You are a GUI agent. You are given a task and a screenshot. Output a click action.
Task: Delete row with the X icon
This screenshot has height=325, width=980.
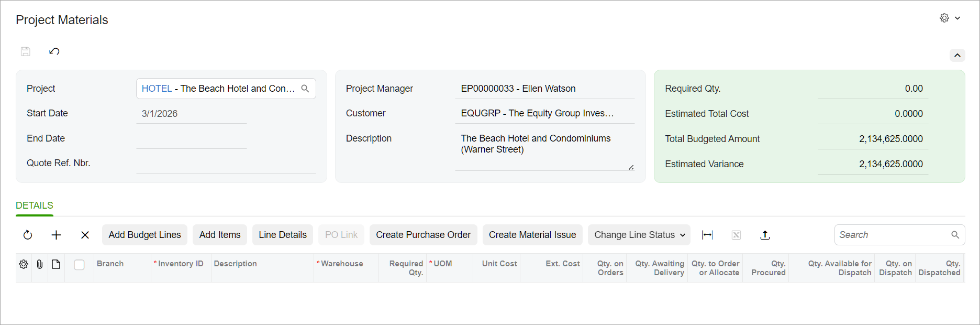click(x=85, y=235)
